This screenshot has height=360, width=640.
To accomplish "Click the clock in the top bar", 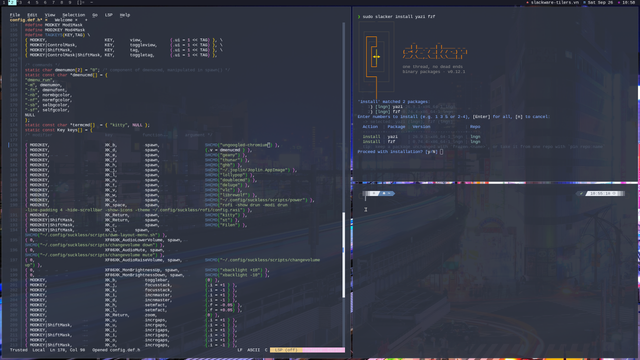I will 629,2.
